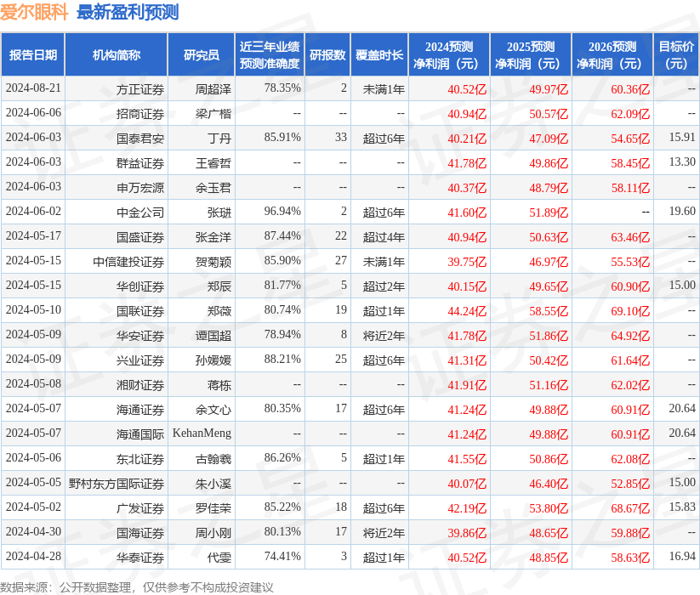The image size is (700, 595).
Task: Click institution 国泰君安
Action: [140, 139]
